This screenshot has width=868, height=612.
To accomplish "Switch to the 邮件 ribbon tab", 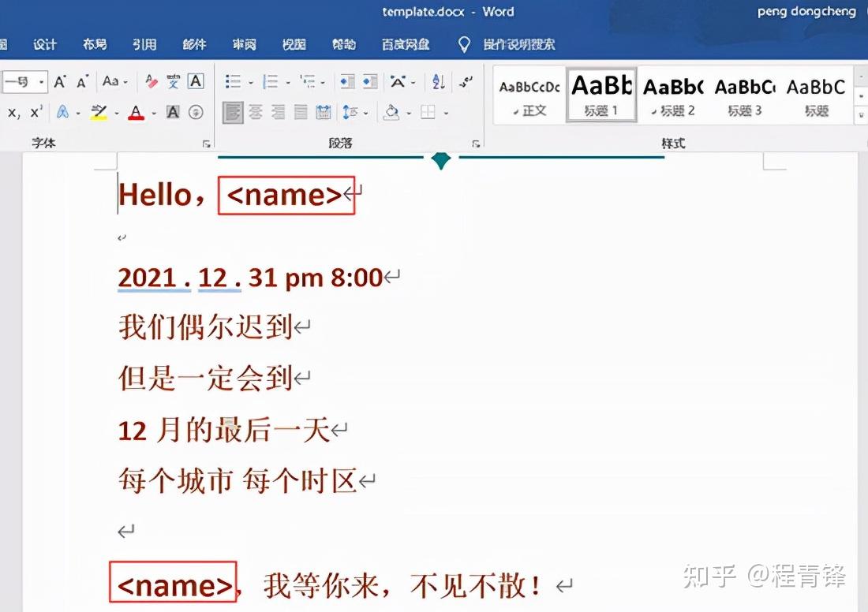I will pyautogui.click(x=193, y=45).
